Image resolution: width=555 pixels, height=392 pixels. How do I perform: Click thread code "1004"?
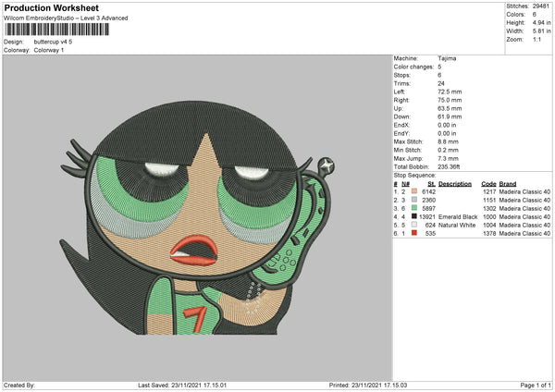click(489, 225)
